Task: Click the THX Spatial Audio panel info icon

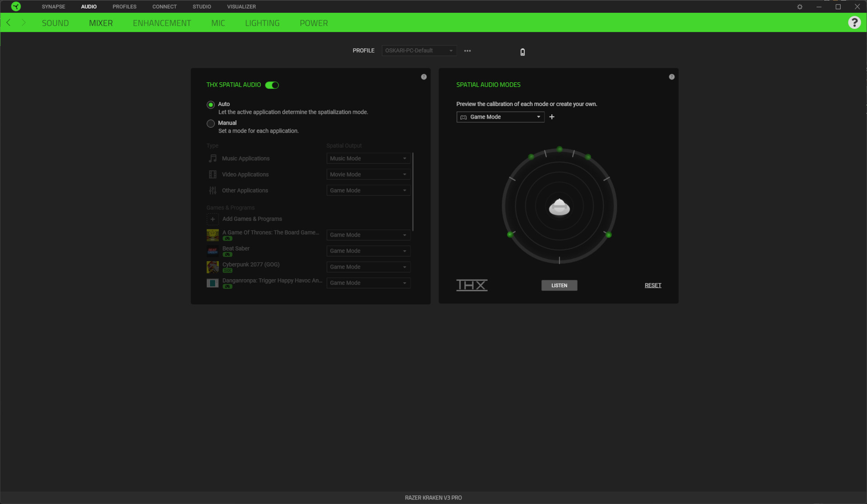Action: click(424, 77)
